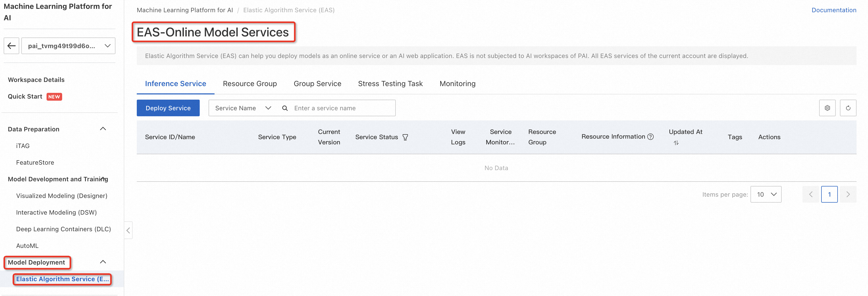Image resolution: width=868 pixels, height=296 pixels.
Task: Collapse the Model Deployment section chevron
Action: 103,262
